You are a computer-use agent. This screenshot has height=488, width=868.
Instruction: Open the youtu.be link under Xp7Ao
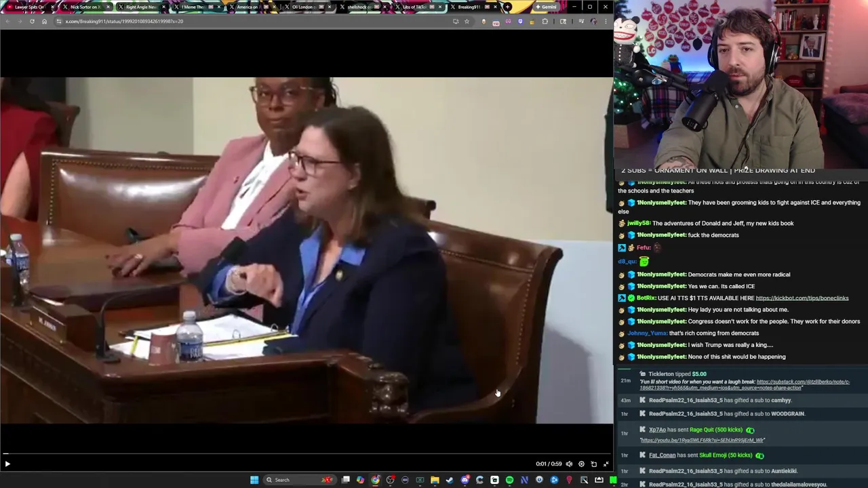(702, 441)
